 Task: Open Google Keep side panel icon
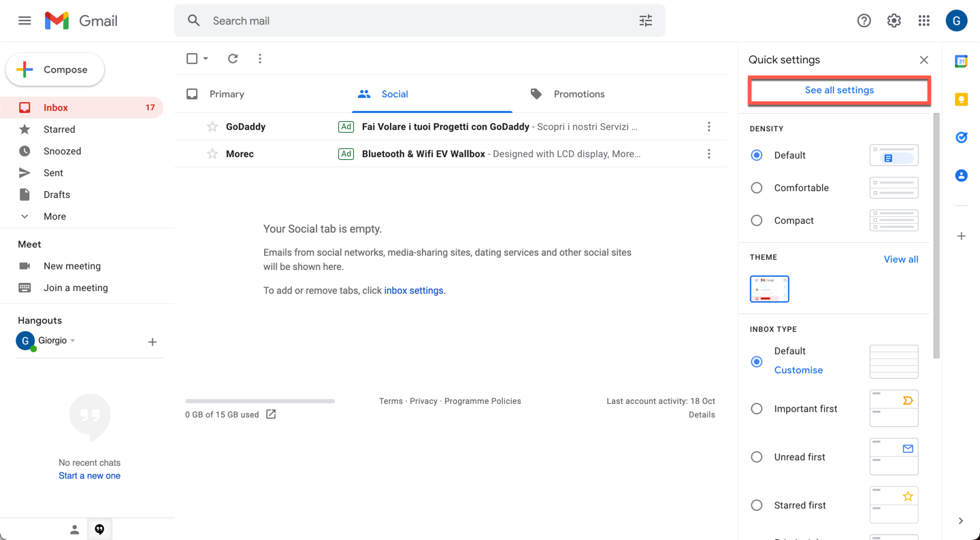click(961, 99)
